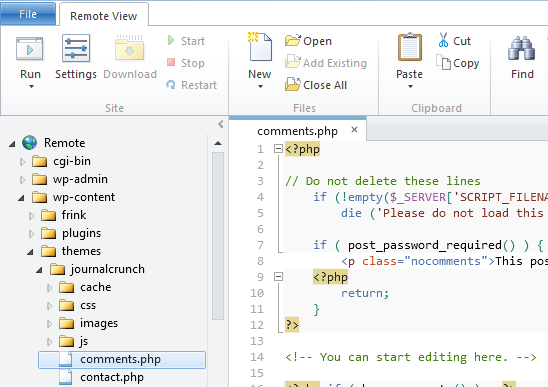This screenshot has height=387, width=548.
Task: Click the Cut scissors button
Action: click(x=454, y=41)
